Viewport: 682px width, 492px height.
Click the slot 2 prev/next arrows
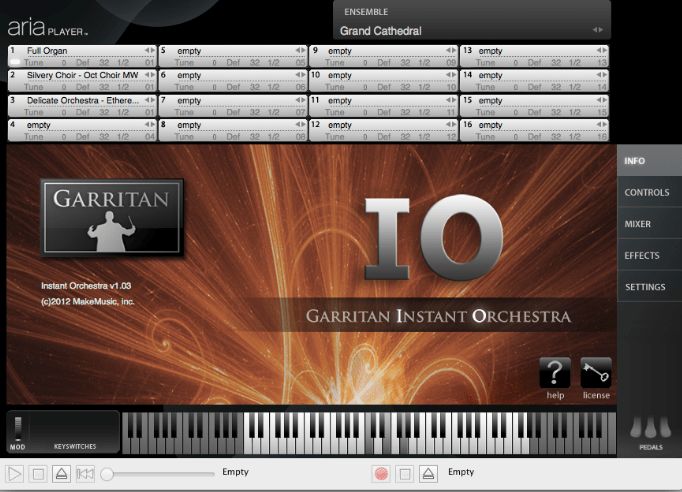pos(150,75)
